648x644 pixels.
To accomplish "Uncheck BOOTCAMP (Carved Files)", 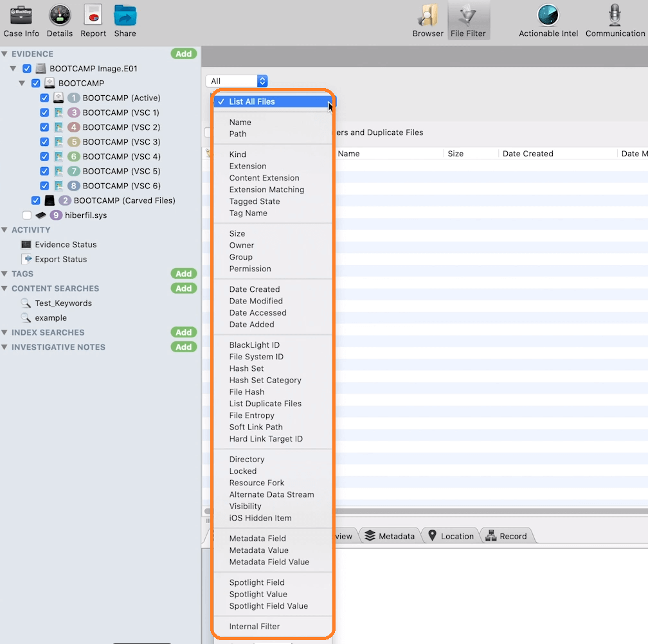I will tap(35, 200).
